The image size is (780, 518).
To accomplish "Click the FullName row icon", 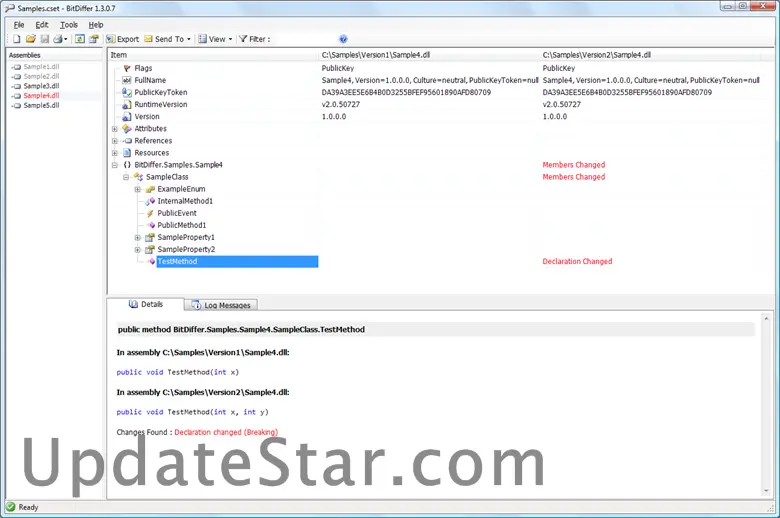I will (x=127, y=80).
